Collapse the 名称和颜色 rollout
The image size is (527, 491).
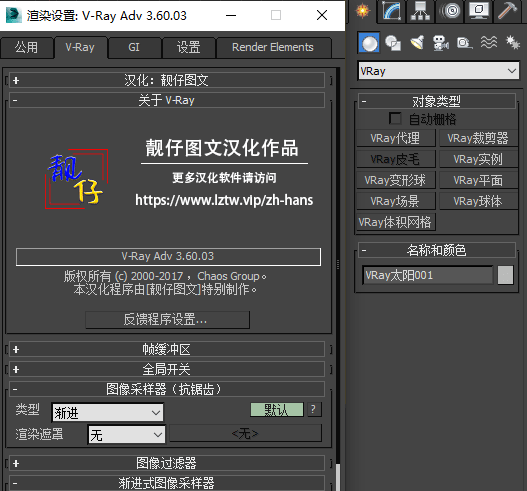437,250
